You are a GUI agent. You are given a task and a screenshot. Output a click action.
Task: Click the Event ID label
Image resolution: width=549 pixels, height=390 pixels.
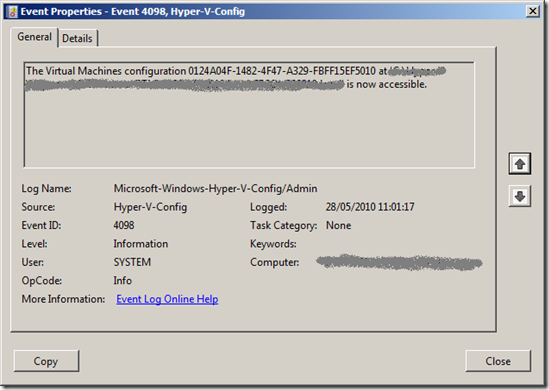(x=41, y=225)
